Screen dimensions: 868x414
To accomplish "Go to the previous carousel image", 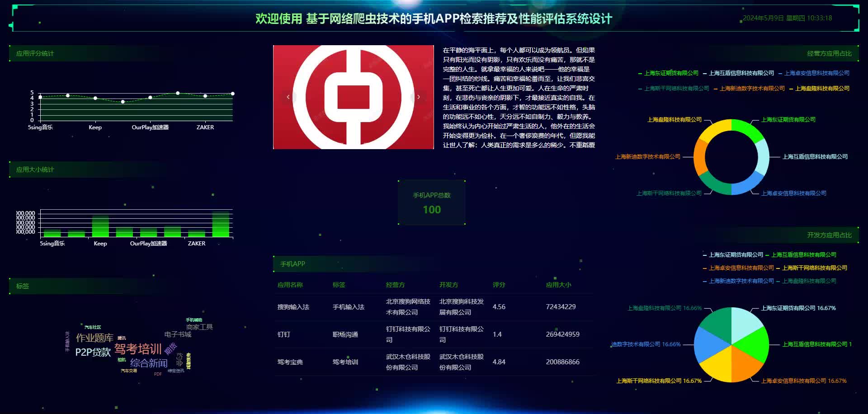I will 288,97.
